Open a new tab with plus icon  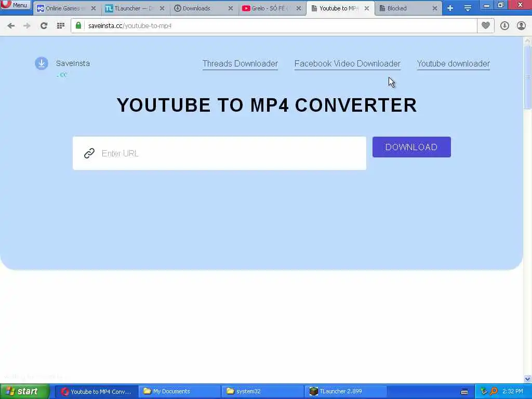click(x=450, y=8)
